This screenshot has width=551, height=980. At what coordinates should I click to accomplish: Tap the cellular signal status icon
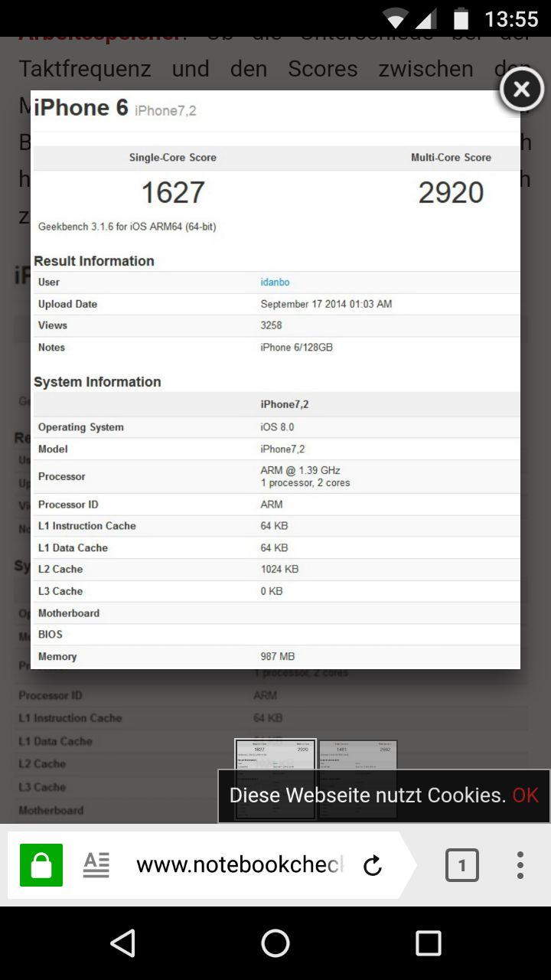tap(426, 18)
